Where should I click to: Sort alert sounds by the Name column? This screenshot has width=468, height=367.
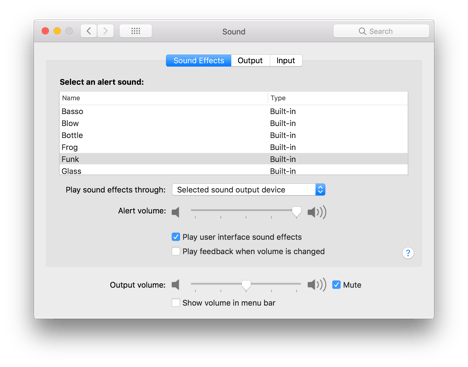tap(164, 98)
